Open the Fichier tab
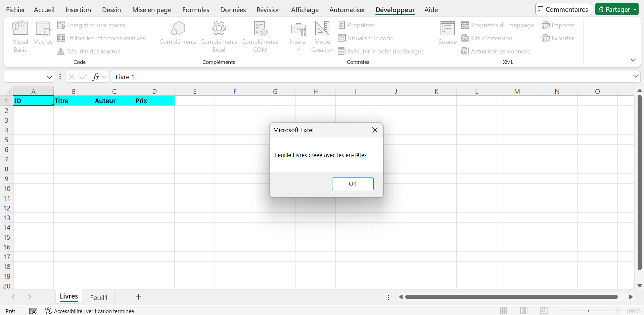 point(15,10)
